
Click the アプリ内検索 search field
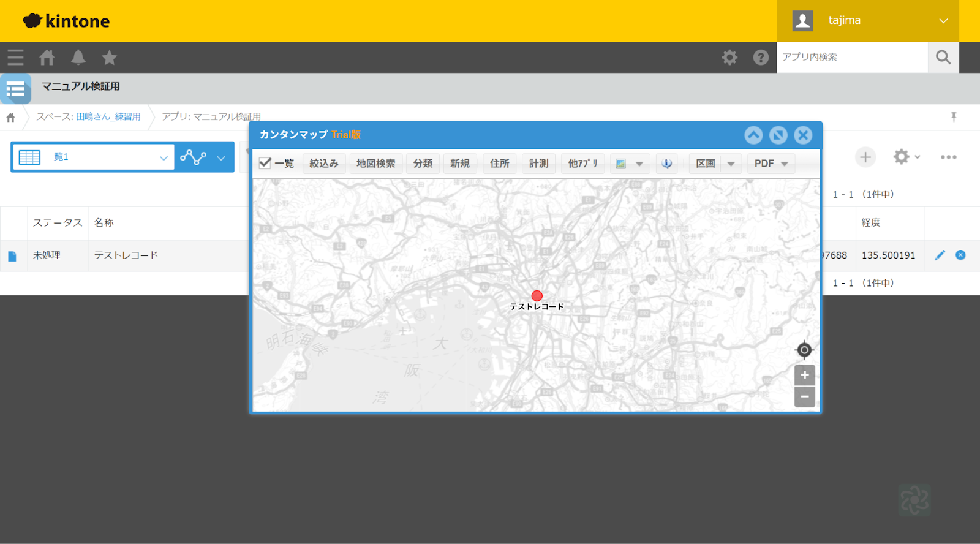[853, 58]
